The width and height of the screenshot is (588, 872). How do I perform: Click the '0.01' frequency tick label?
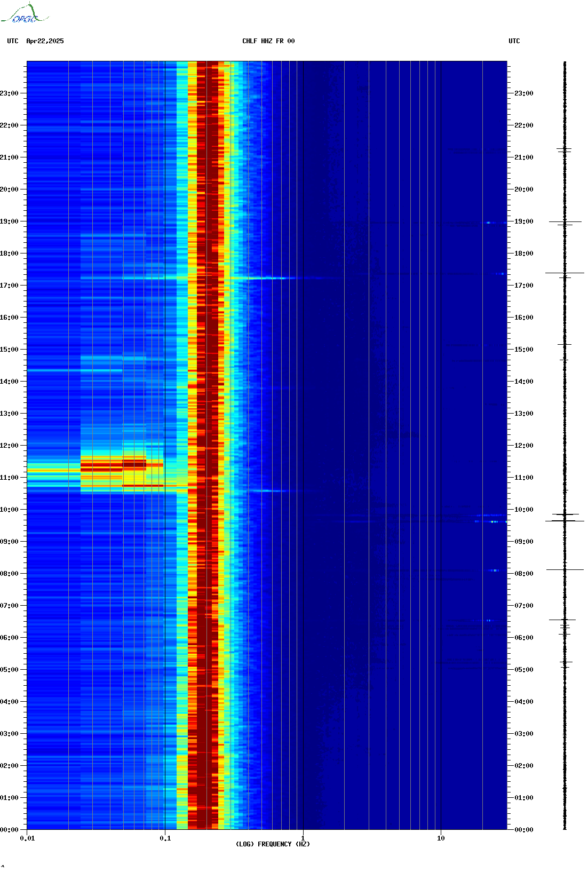coord(27,838)
